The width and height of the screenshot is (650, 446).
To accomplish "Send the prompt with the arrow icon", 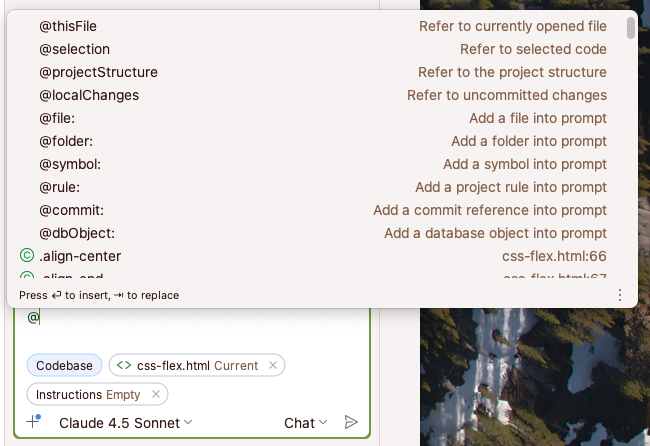I will point(351,422).
